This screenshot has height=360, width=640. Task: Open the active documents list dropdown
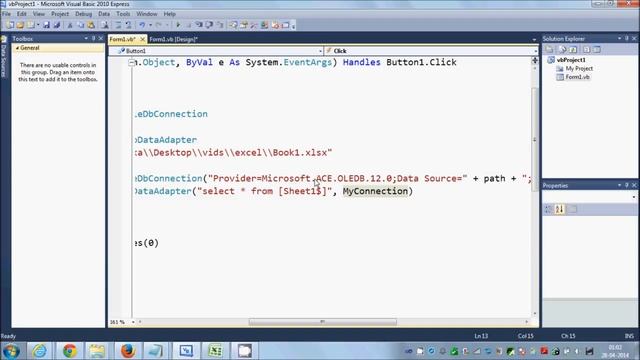(534, 40)
